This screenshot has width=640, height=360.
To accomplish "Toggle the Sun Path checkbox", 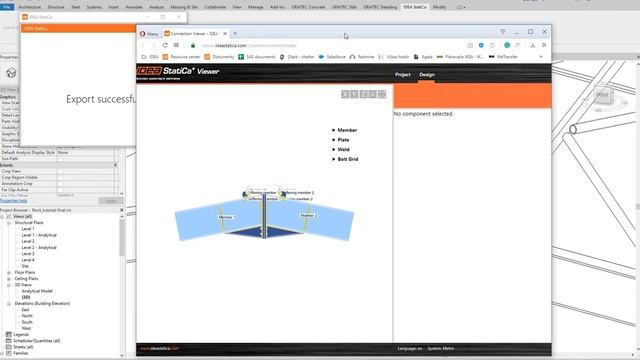I will (60, 159).
